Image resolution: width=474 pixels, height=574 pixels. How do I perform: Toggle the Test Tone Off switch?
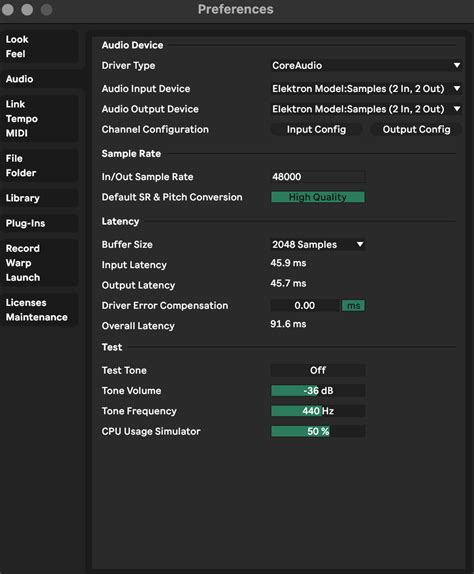tap(318, 370)
